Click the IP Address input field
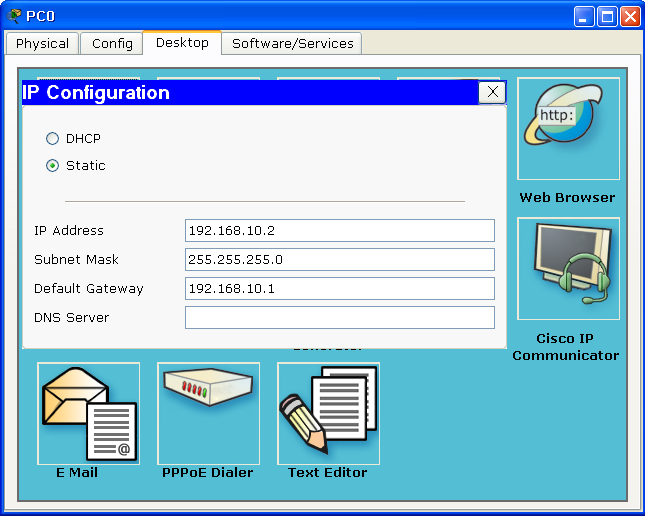This screenshot has width=645, height=516. (340, 230)
